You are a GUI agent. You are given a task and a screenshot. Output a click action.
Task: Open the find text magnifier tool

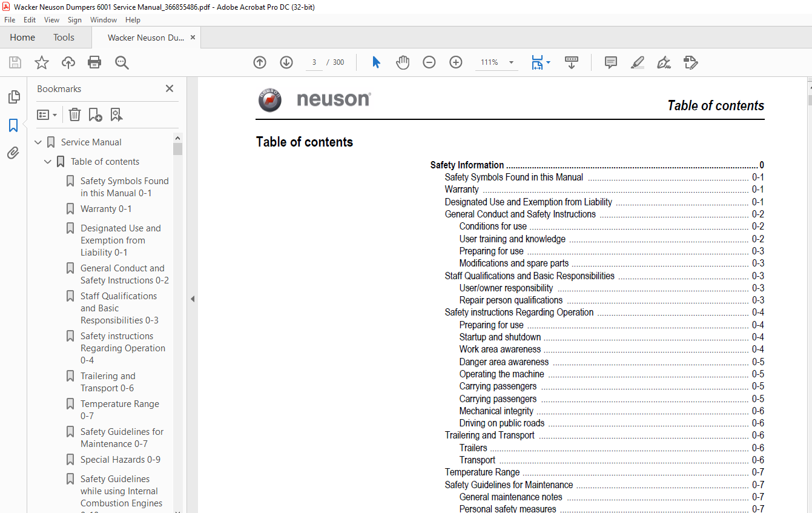pos(122,62)
